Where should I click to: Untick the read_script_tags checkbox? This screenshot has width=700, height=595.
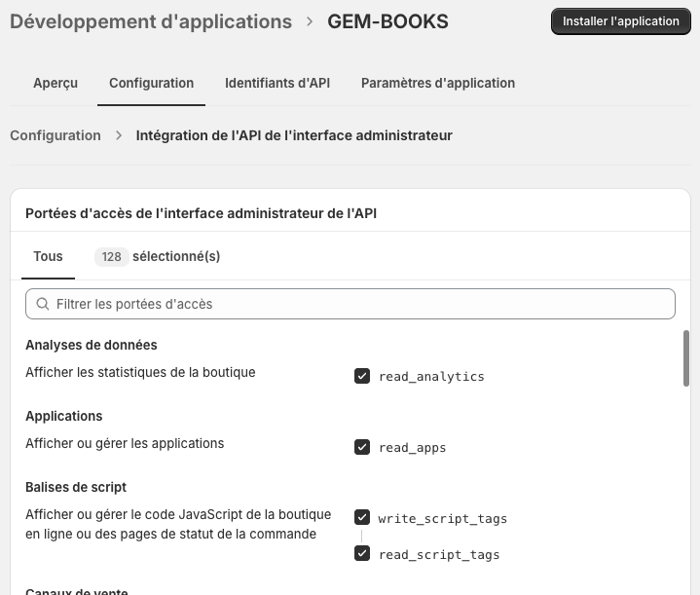[x=362, y=554]
